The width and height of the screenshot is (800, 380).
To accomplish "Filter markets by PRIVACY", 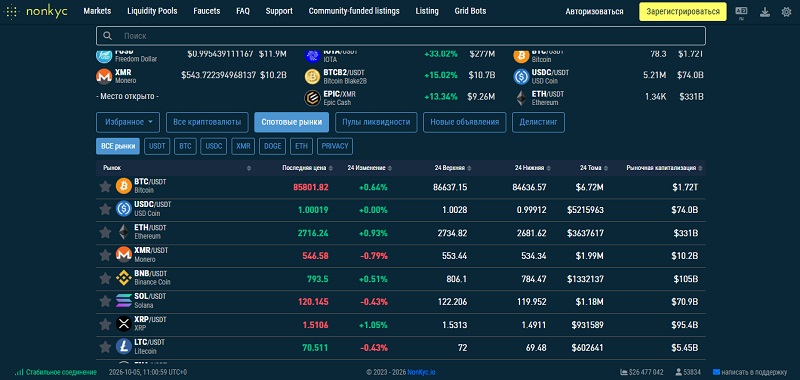I will coord(335,146).
